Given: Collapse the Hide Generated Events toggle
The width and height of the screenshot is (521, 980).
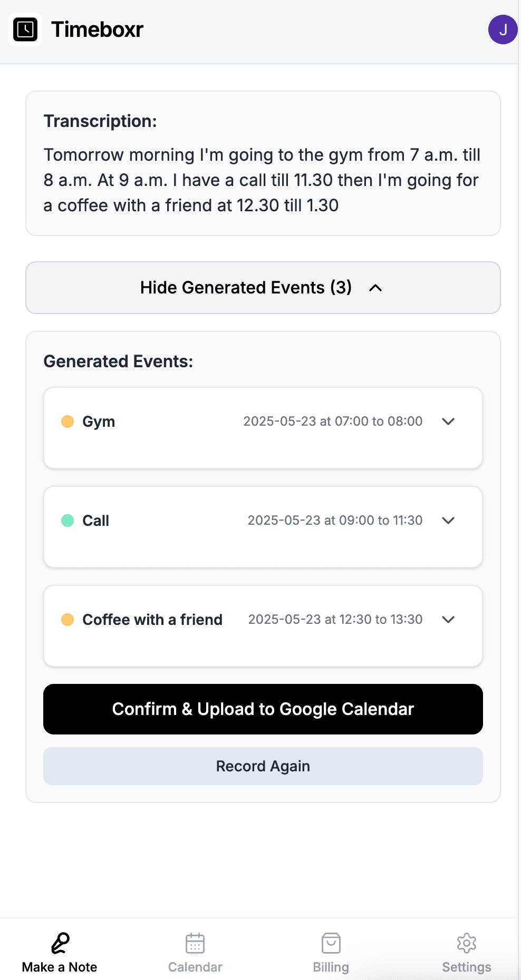Looking at the screenshot, I should [x=263, y=288].
